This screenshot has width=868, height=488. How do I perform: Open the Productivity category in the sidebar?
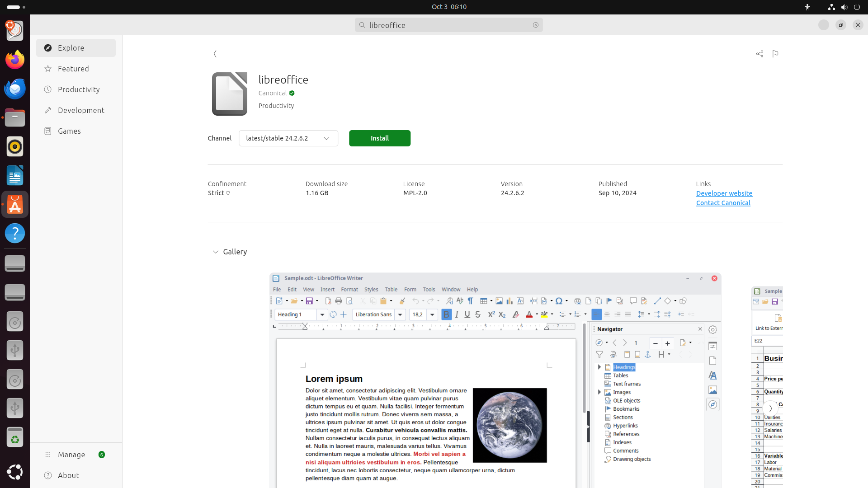pyautogui.click(x=76, y=89)
